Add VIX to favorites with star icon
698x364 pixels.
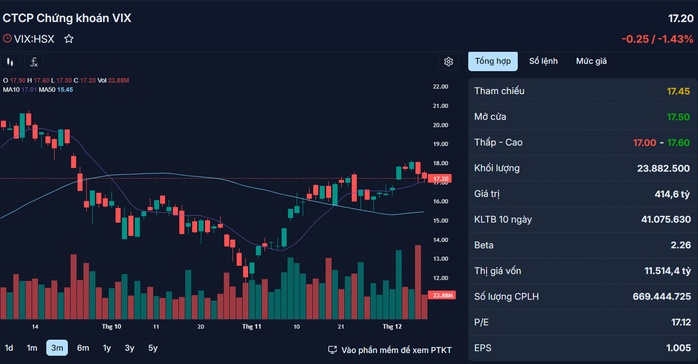tap(69, 39)
